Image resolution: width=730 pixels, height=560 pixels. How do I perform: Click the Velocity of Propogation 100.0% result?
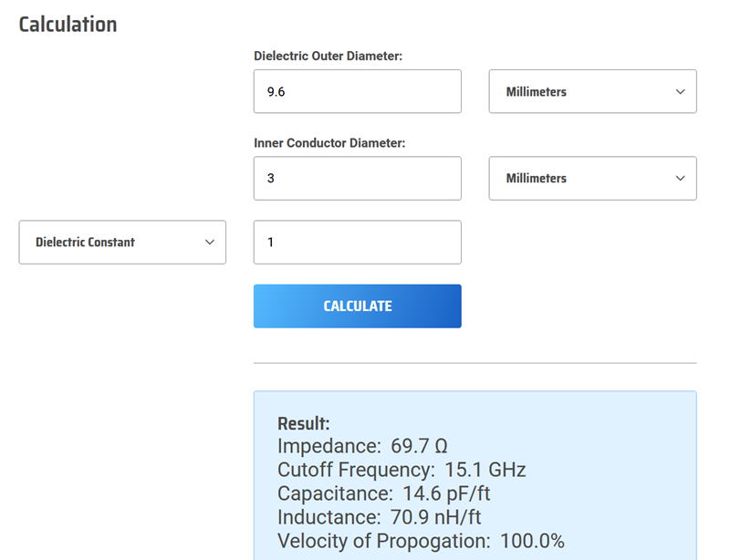[421, 542]
